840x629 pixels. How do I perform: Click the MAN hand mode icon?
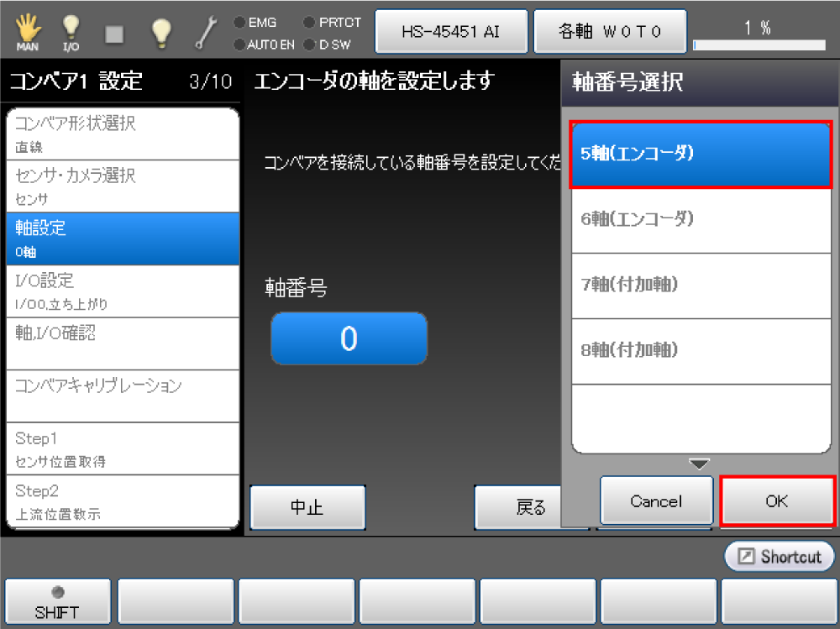[x=27, y=31]
